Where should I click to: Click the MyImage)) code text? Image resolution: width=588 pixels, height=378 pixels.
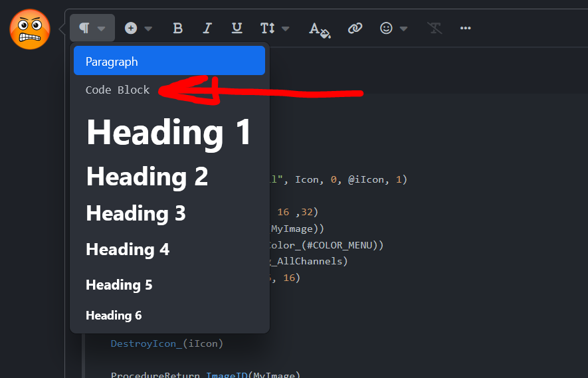tap(298, 229)
